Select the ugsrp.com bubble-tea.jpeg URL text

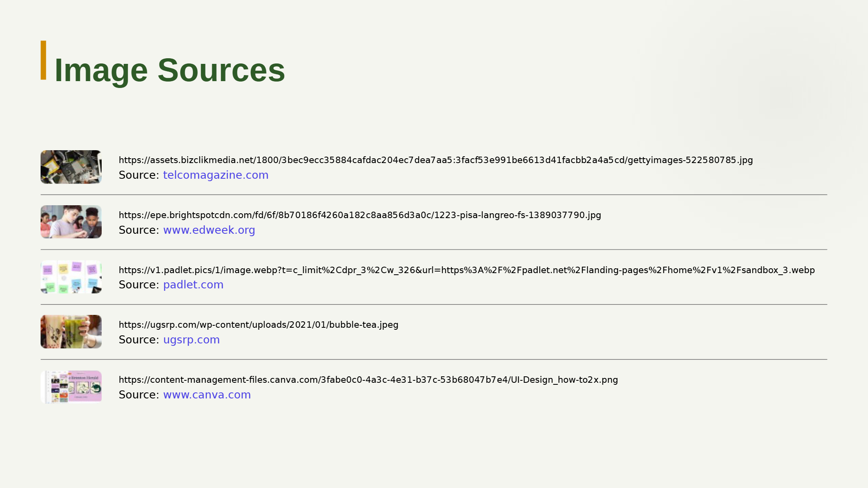click(258, 325)
